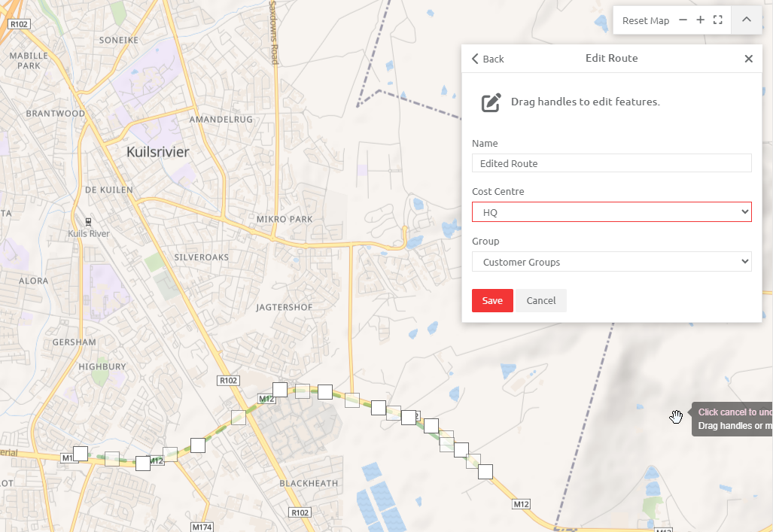Open the Group dropdown showing Customer Groups
Image resolution: width=773 pixels, height=532 pixels.
(x=611, y=261)
